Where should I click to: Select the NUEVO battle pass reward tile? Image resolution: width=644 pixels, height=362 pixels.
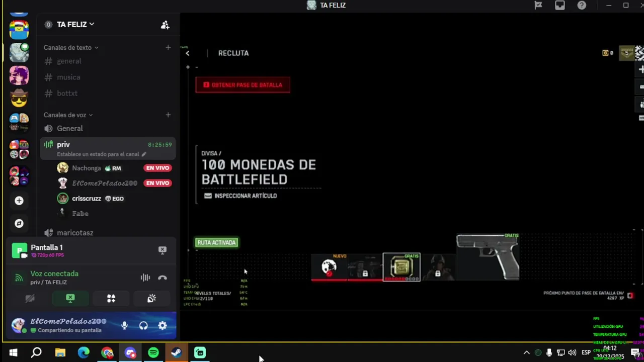tap(329, 267)
